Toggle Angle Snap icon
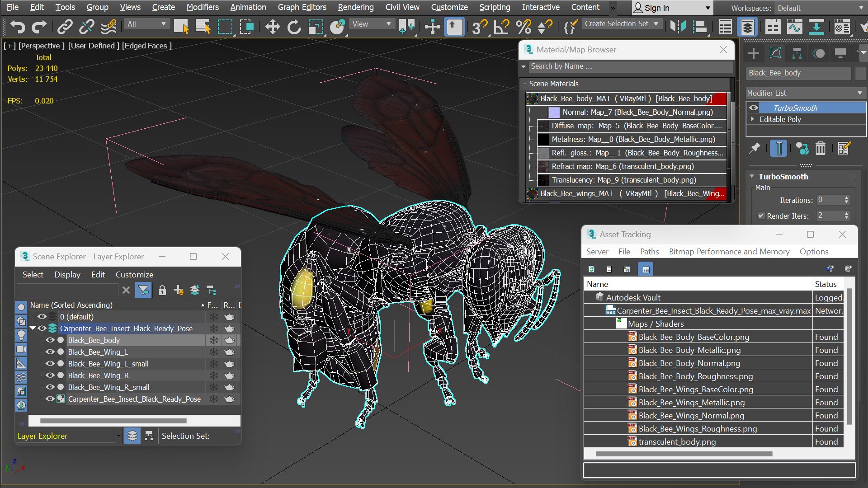This screenshot has width=868, height=488. (501, 27)
